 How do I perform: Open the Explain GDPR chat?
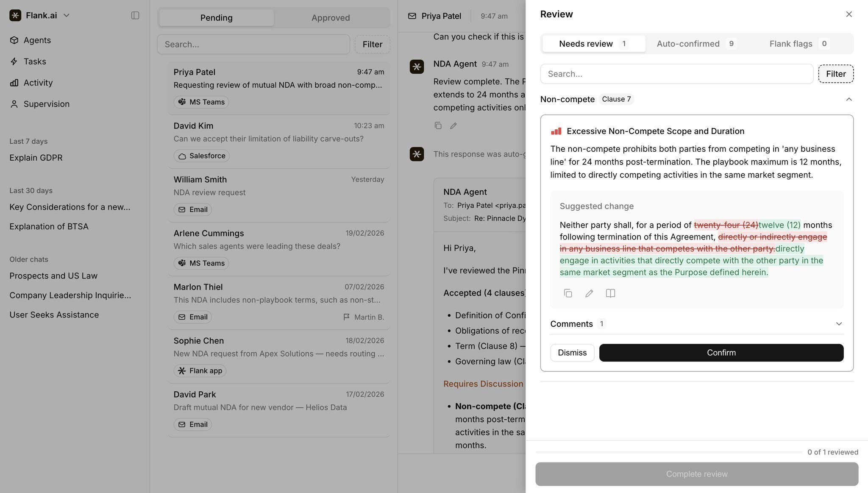coord(36,158)
